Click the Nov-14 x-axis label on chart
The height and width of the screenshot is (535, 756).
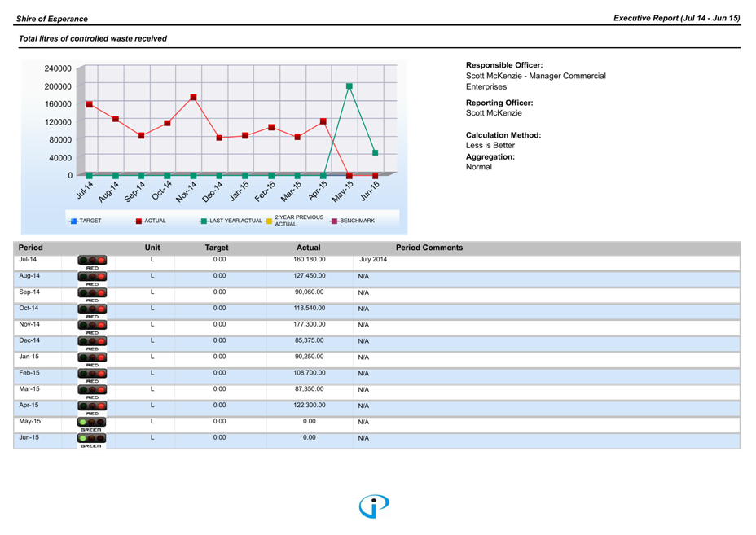[187, 191]
